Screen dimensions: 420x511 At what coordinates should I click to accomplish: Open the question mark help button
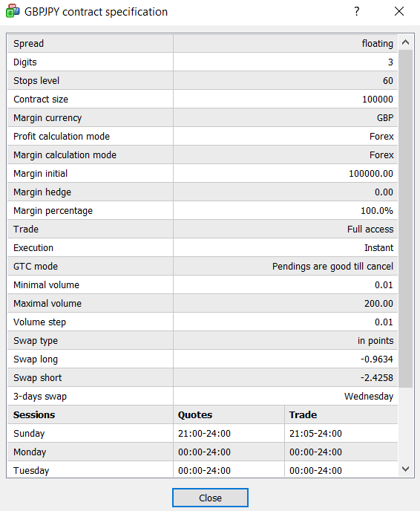pos(357,11)
